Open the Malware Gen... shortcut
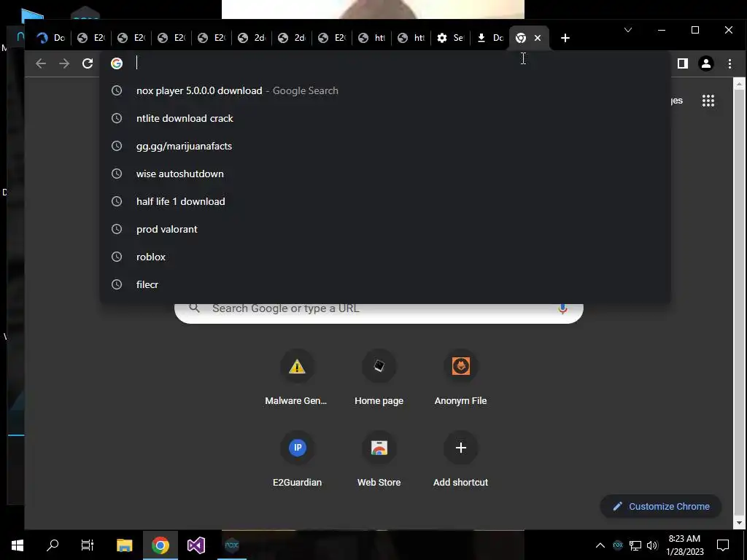The width and height of the screenshot is (747, 560). point(297,378)
